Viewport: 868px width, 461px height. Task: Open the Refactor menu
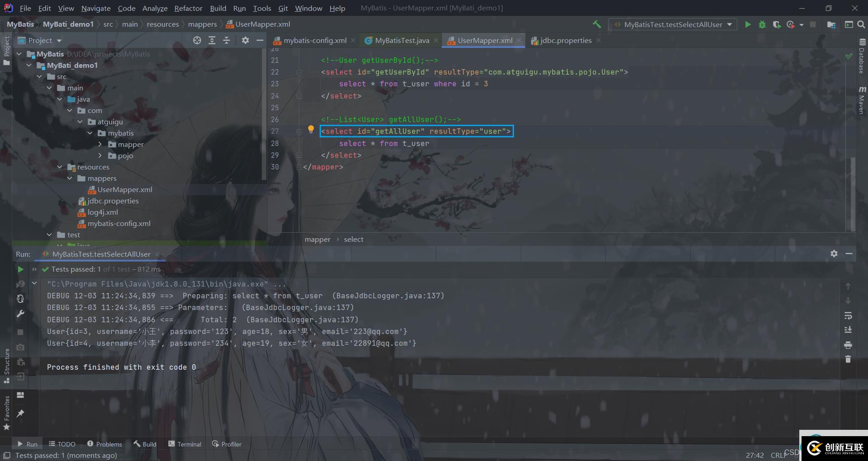(188, 8)
